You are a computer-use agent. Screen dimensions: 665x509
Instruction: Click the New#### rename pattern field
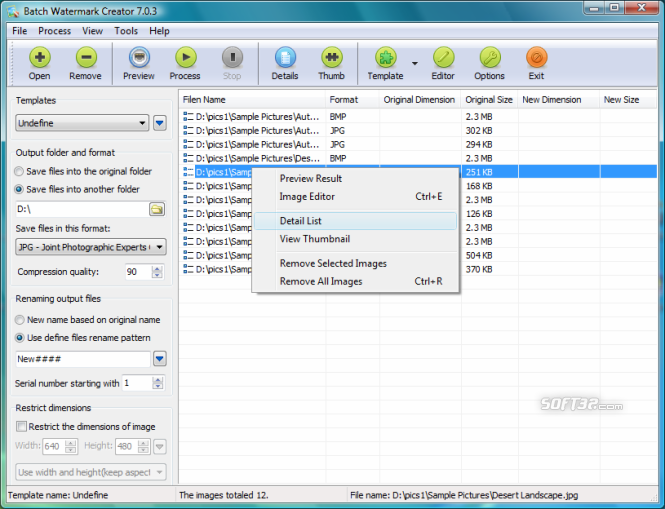[x=83, y=359]
